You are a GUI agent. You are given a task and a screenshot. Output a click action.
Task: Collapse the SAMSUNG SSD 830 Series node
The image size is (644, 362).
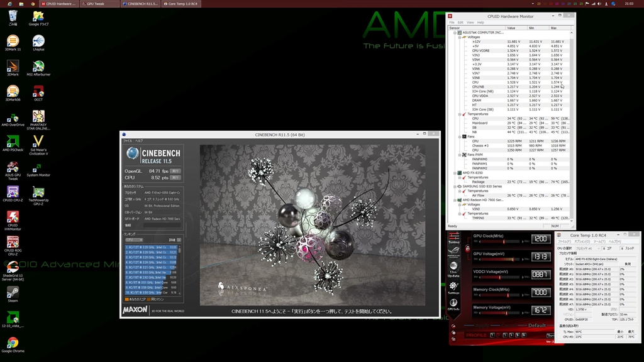[455, 186]
